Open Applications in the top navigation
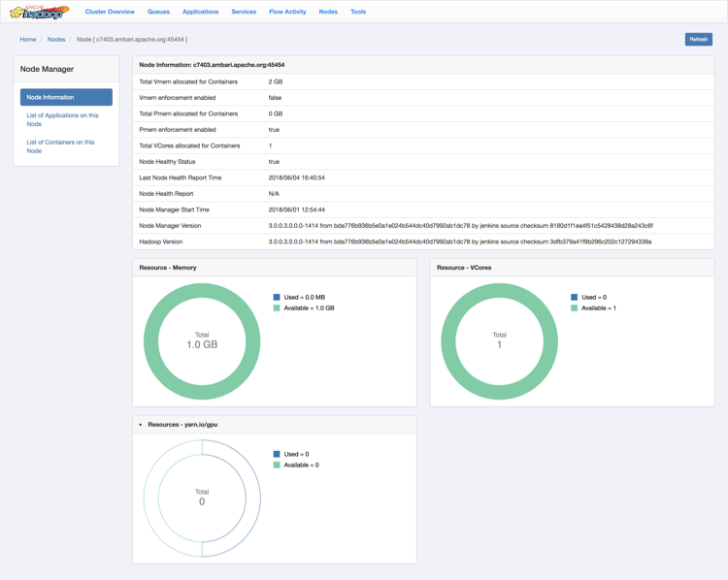Image resolution: width=728 pixels, height=580 pixels. (x=200, y=12)
